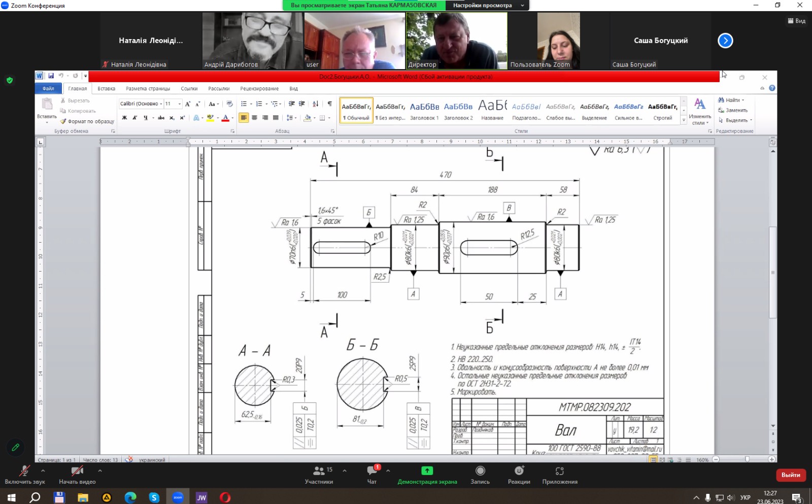Screen dimensions: 812x504
Task: Click the Вид button in Zoom
Action: (797, 21)
